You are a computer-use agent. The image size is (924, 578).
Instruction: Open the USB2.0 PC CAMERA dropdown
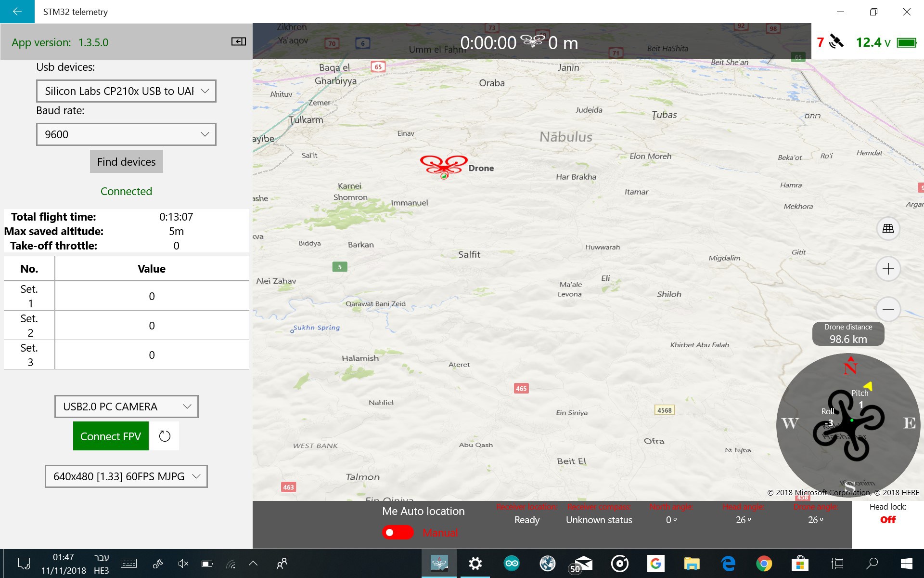click(126, 407)
